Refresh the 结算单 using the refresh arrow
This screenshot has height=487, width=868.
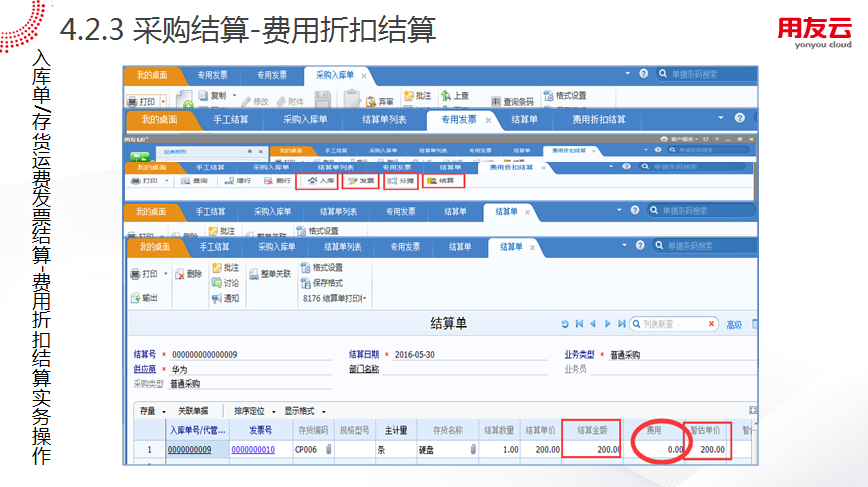(565, 324)
